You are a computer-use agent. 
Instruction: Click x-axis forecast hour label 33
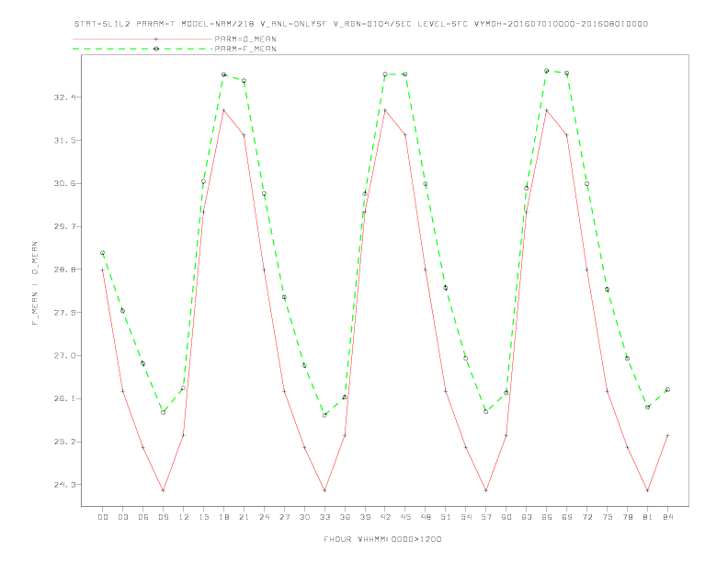(x=324, y=517)
